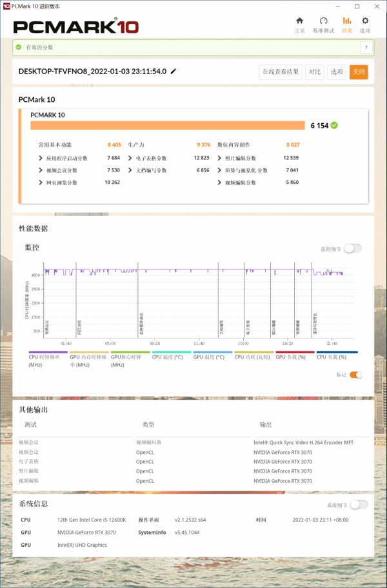
Task: Toggle the monitoring details (监控细节) switch
Action: [353, 248]
